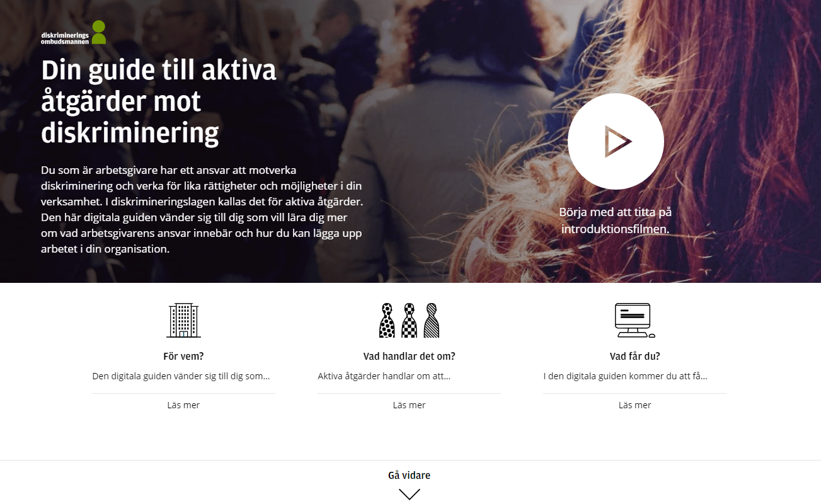Image resolution: width=821 pixels, height=504 pixels.
Task: Select the 'Vad handlar det om?' heading
Action: click(410, 356)
